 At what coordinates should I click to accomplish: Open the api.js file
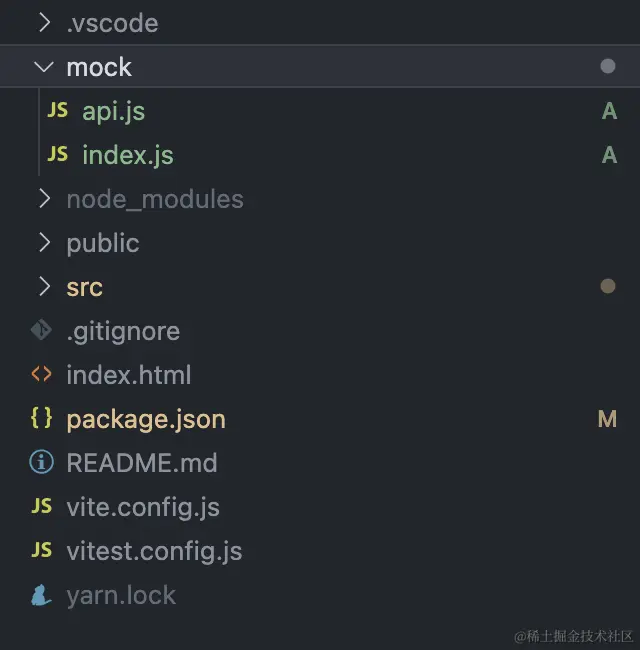click(113, 111)
